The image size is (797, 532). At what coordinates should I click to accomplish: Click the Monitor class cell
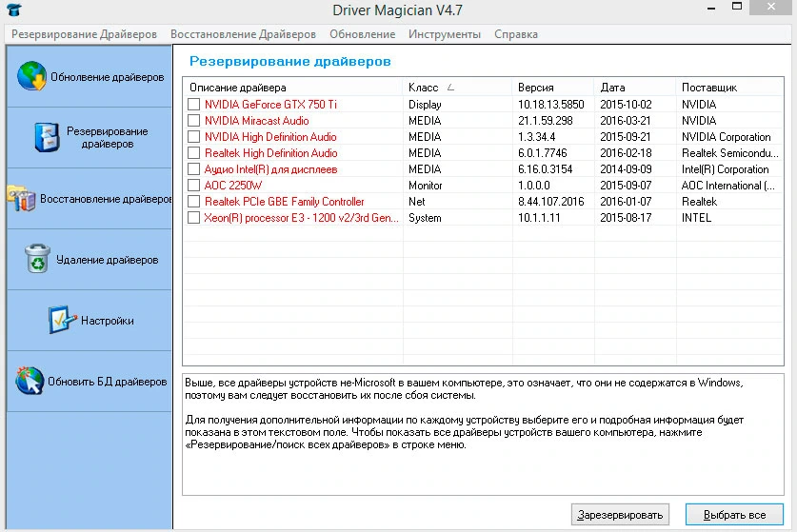(426, 186)
